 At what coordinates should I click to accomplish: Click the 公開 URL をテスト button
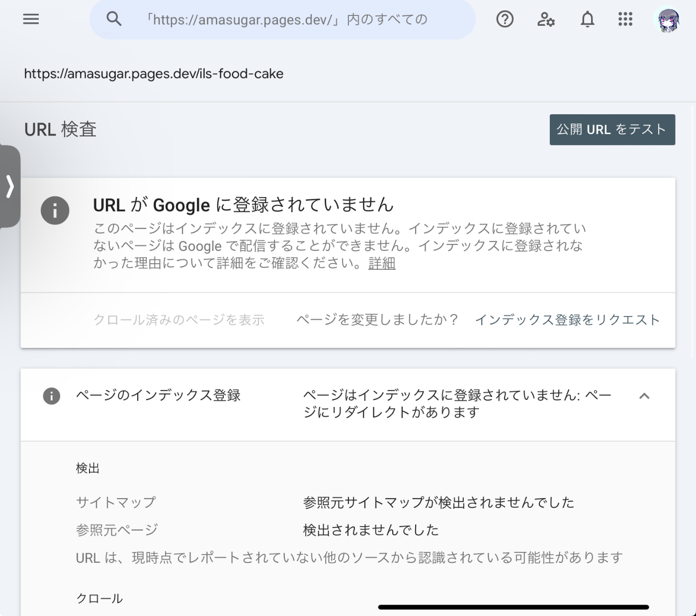click(x=612, y=130)
